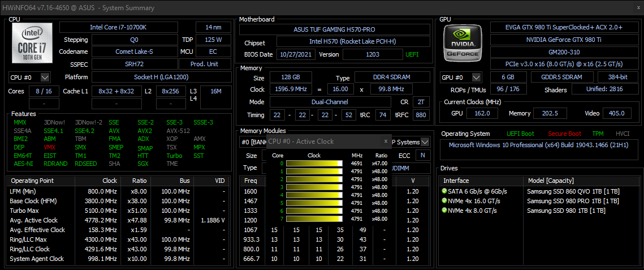Click the status icon for Samsung SSD 860 QVO
644x270 pixels.
[444, 191]
